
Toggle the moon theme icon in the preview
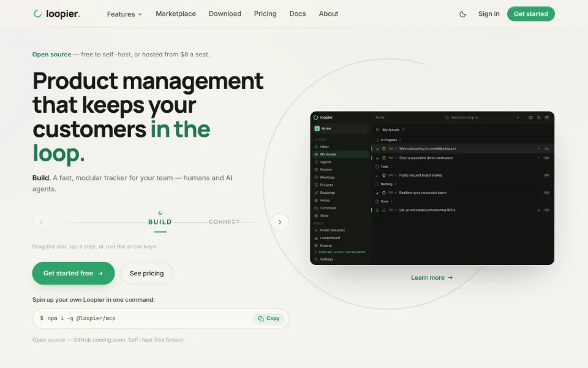[x=539, y=118]
